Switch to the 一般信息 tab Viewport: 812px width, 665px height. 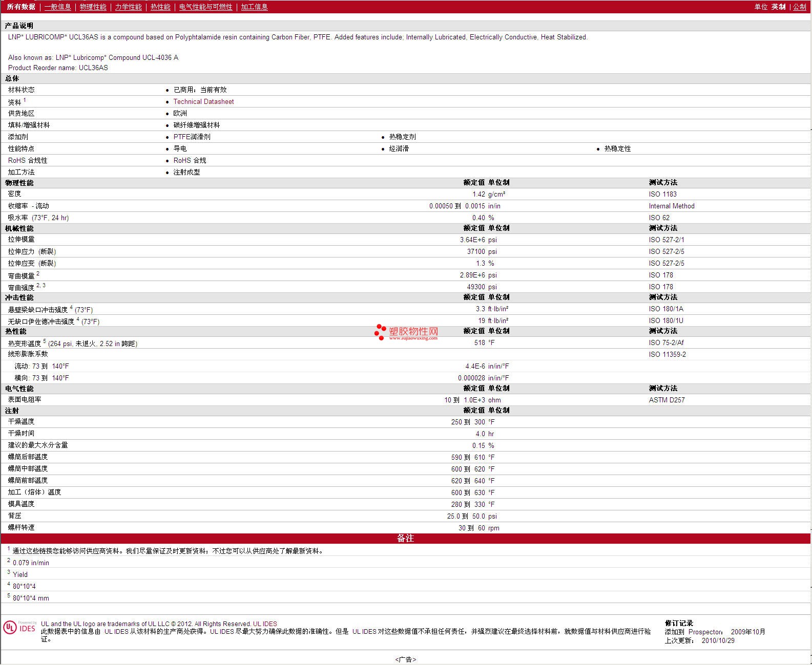[x=57, y=7]
